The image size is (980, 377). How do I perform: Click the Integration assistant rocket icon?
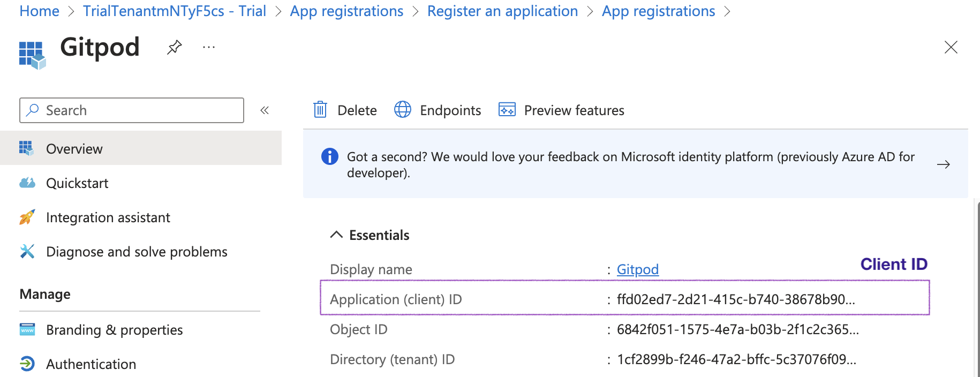click(x=27, y=217)
